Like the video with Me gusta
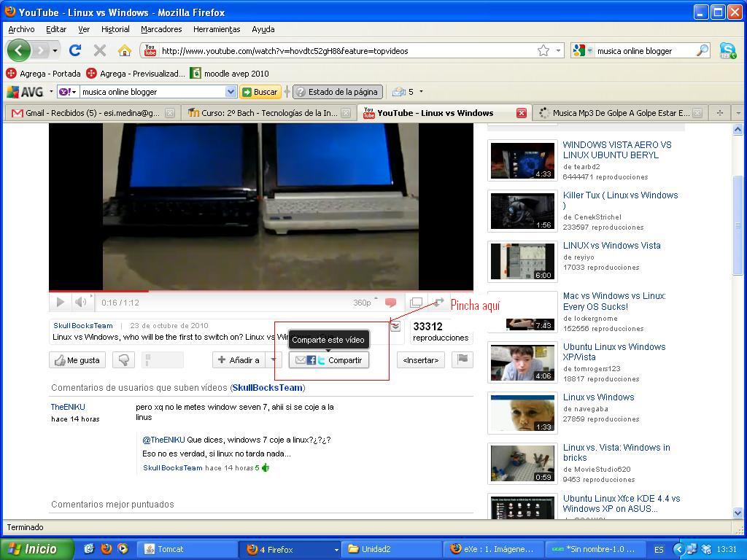 [77, 360]
